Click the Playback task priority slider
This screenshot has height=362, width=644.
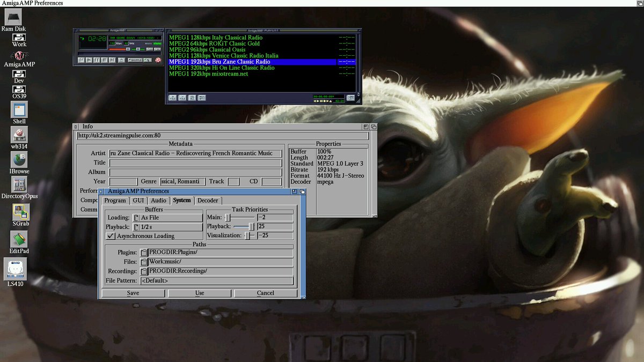(244, 226)
